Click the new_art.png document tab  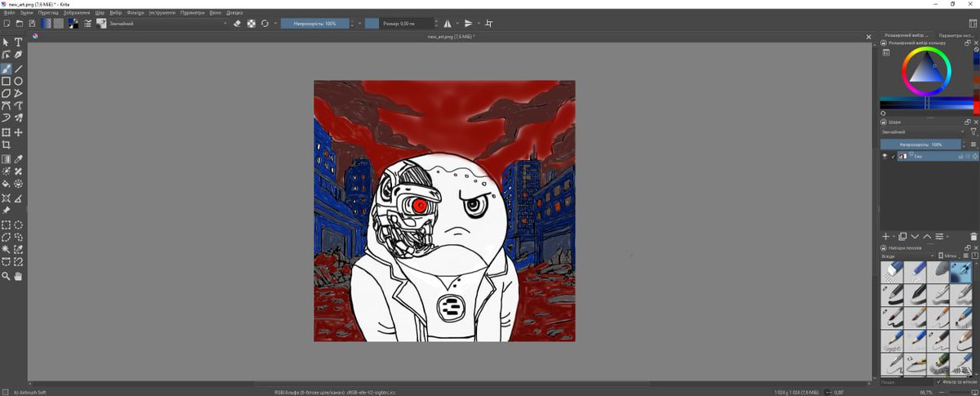point(452,37)
